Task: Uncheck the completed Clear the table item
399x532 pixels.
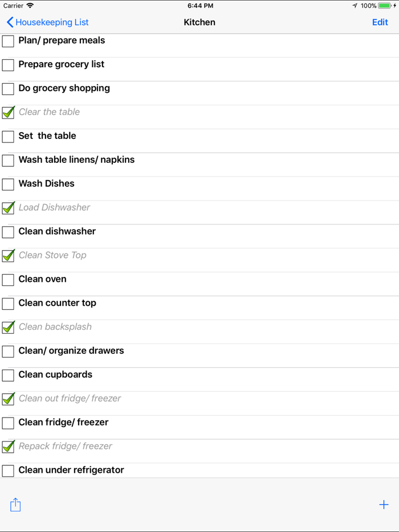Action: (x=7, y=113)
